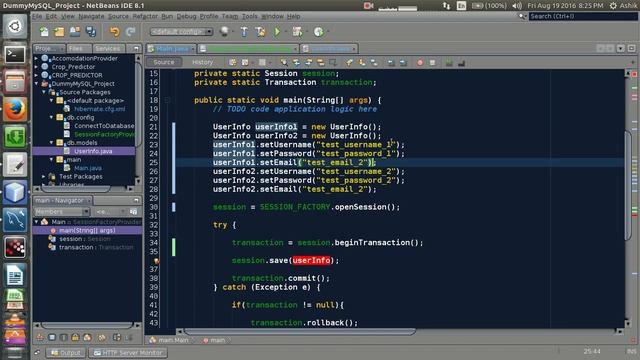The width and height of the screenshot is (640, 360).
Task: Switch to the Files tab
Action: click(x=78, y=48)
